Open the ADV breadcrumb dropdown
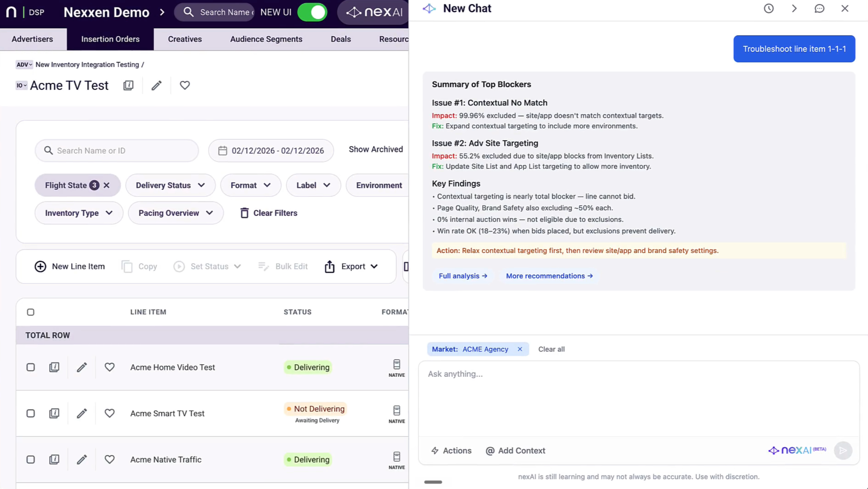 [x=24, y=65]
